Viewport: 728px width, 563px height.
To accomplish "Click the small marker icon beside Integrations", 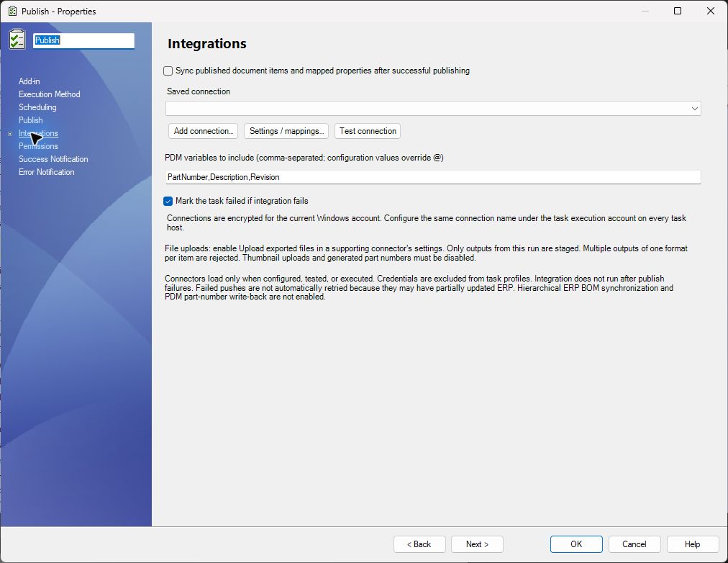I will 10,134.
